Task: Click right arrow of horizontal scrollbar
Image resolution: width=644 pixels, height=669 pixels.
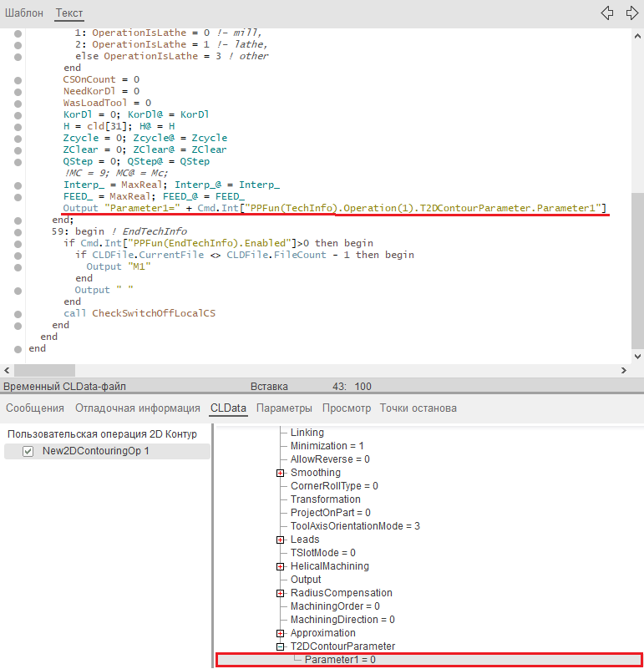Action: click(623, 370)
